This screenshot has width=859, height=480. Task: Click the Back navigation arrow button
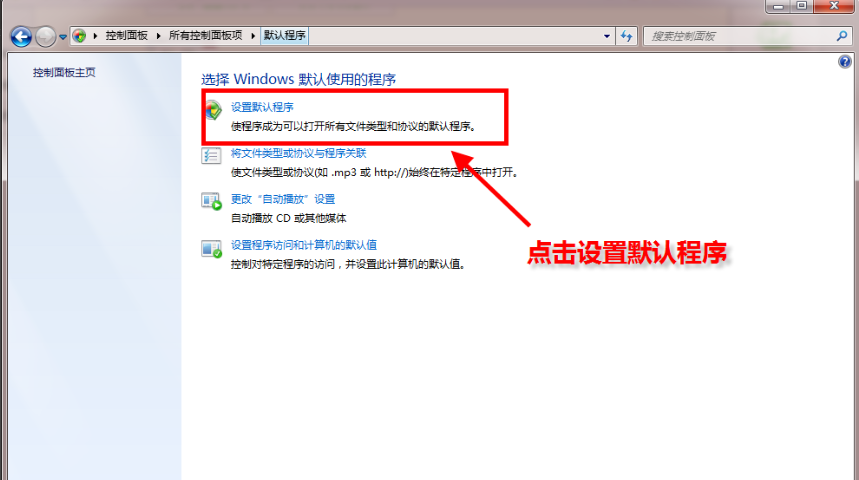pyautogui.click(x=21, y=36)
